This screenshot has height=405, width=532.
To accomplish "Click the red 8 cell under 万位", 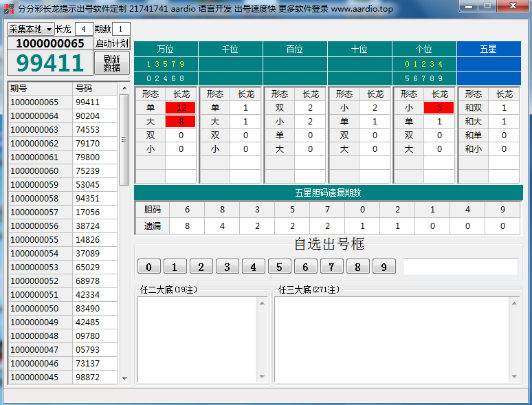I will 181,122.
